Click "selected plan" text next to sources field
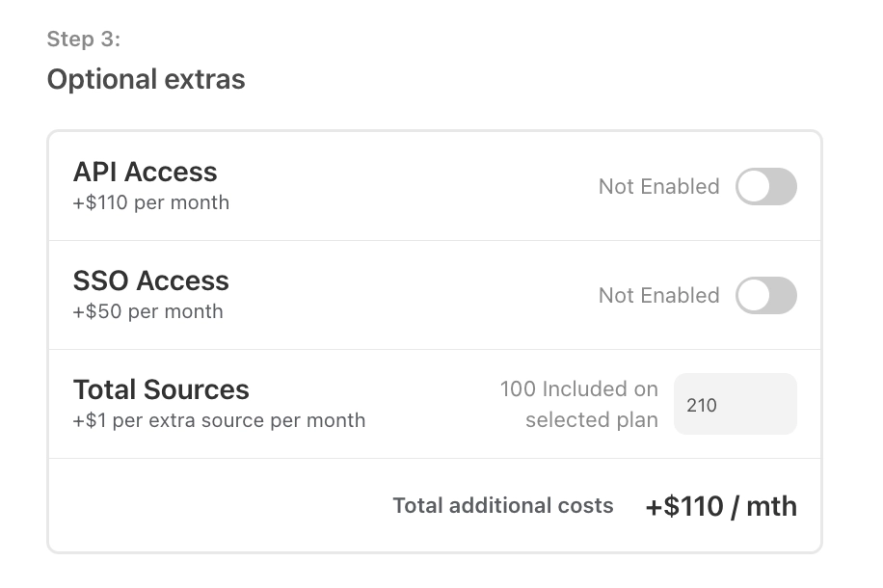This screenshot has height=588, width=883. 592,420
